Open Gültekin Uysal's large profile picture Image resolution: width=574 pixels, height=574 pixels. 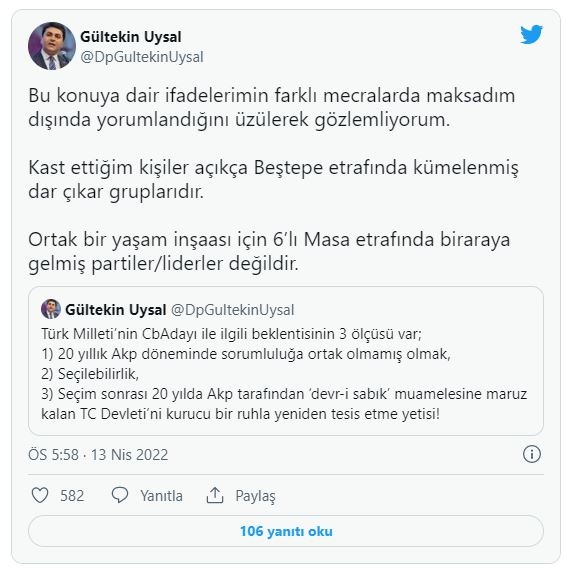pos(52,46)
